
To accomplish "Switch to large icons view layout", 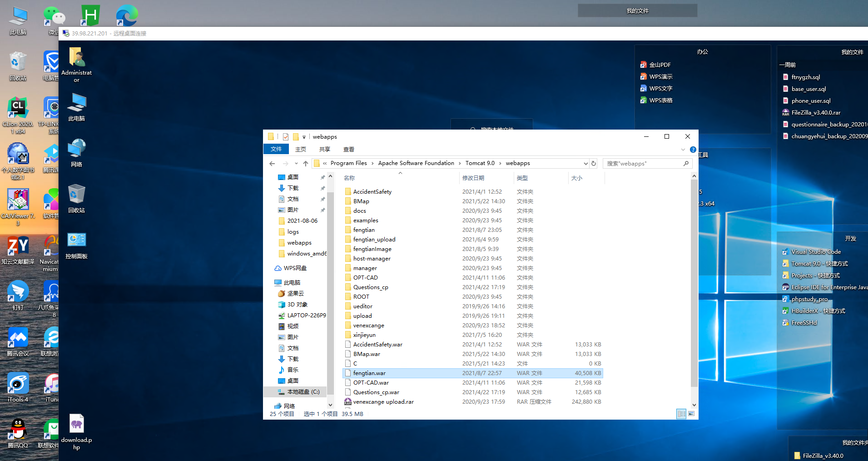I will [x=691, y=414].
